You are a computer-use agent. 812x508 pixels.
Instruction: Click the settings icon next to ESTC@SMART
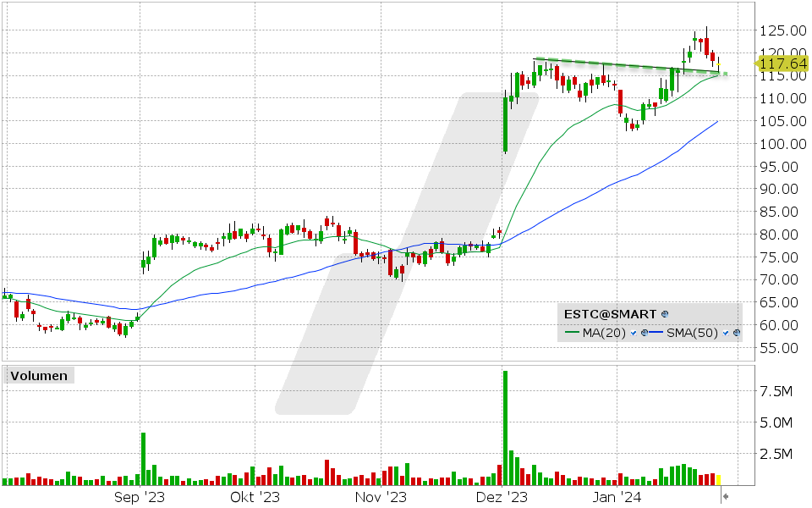665,314
